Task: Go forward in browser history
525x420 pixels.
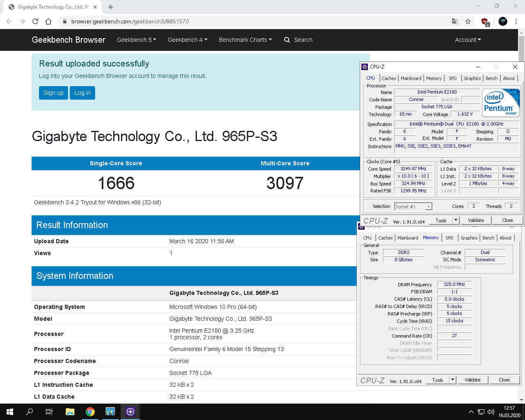Action: click(22, 21)
